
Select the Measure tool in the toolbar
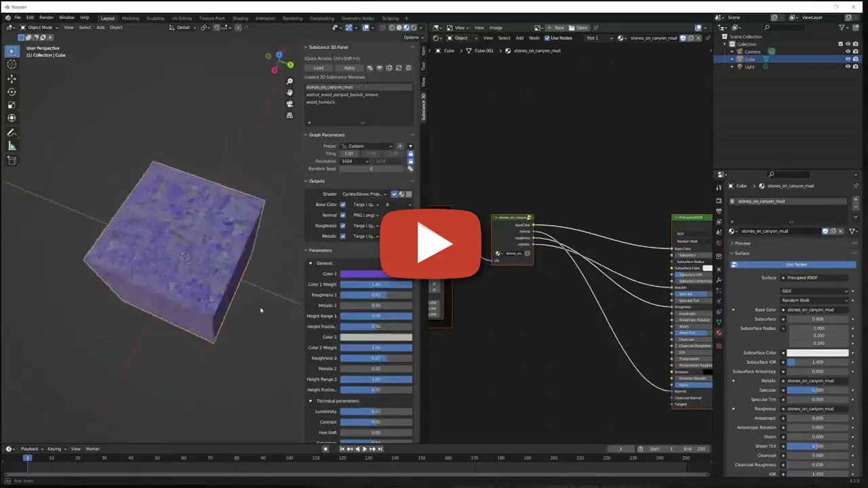click(12, 146)
